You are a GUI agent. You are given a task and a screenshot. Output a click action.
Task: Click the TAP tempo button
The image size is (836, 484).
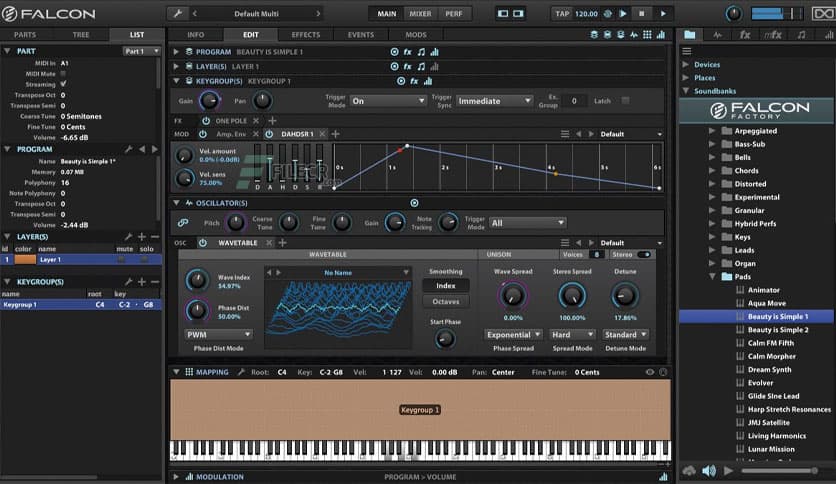(x=562, y=13)
